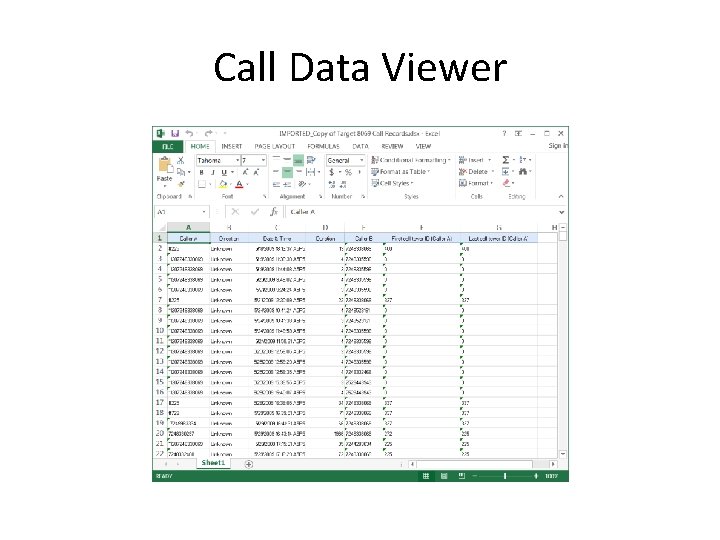Click the Borders icon

click(x=202, y=184)
